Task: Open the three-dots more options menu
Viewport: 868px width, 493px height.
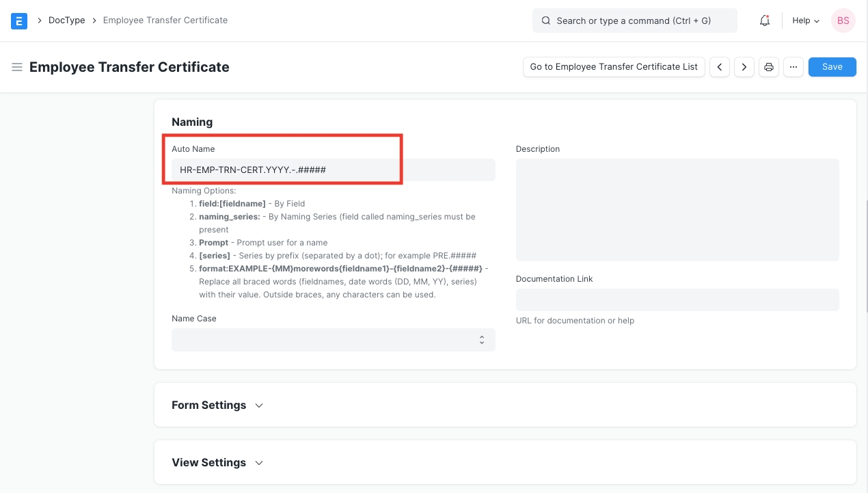Action: (793, 67)
